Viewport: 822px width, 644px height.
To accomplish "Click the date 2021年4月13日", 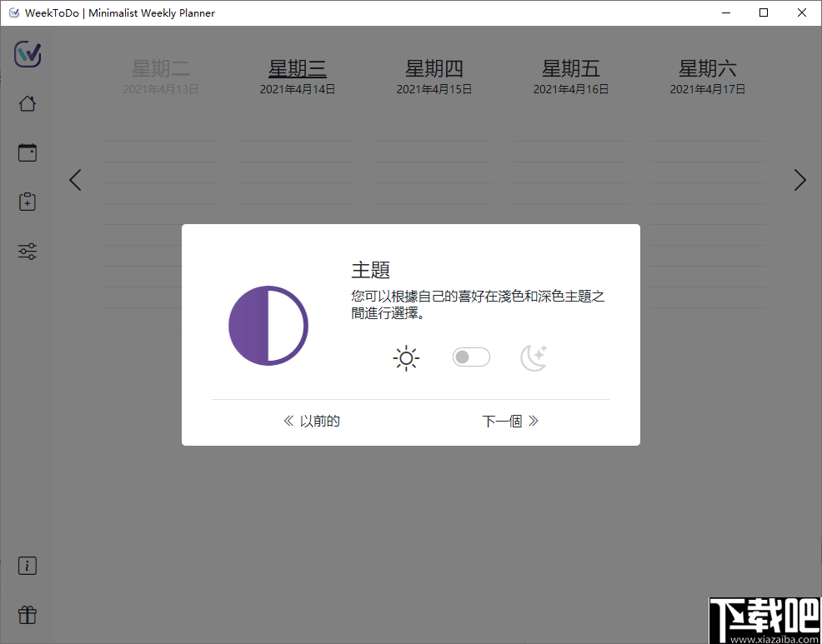I will point(161,90).
